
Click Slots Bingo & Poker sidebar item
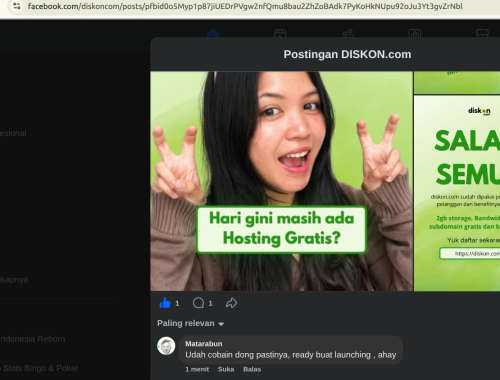pos(40,368)
